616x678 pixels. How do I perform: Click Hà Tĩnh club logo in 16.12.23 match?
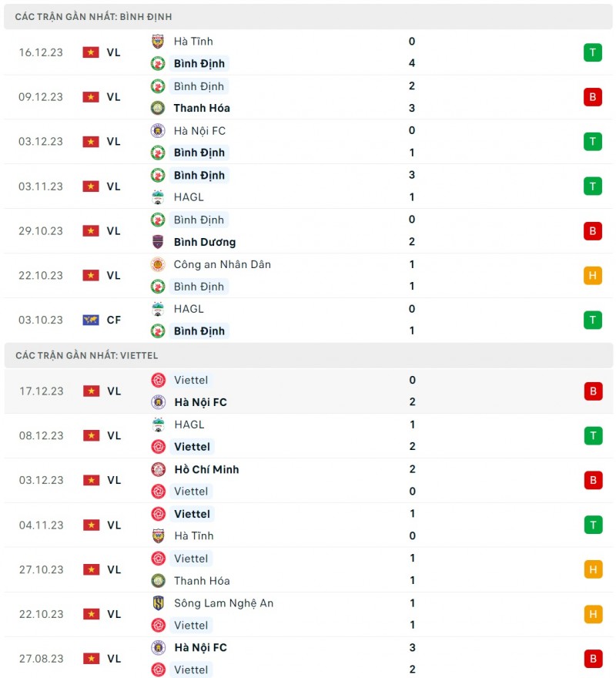[x=158, y=42]
